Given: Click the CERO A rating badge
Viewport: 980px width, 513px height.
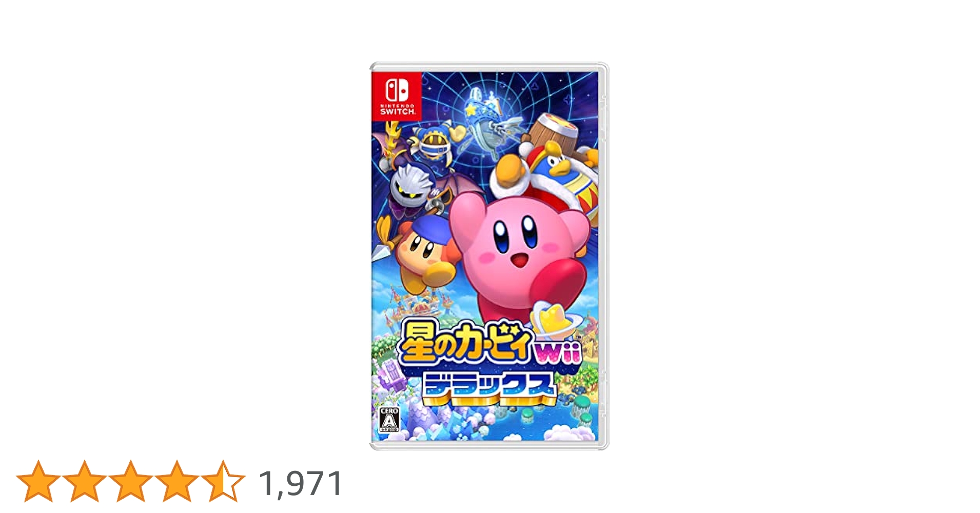Looking at the screenshot, I should (x=389, y=420).
